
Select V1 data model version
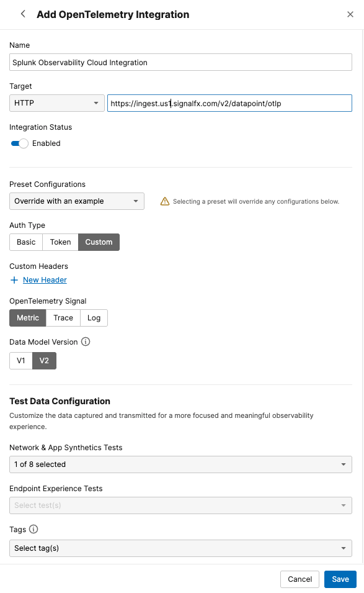21,360
